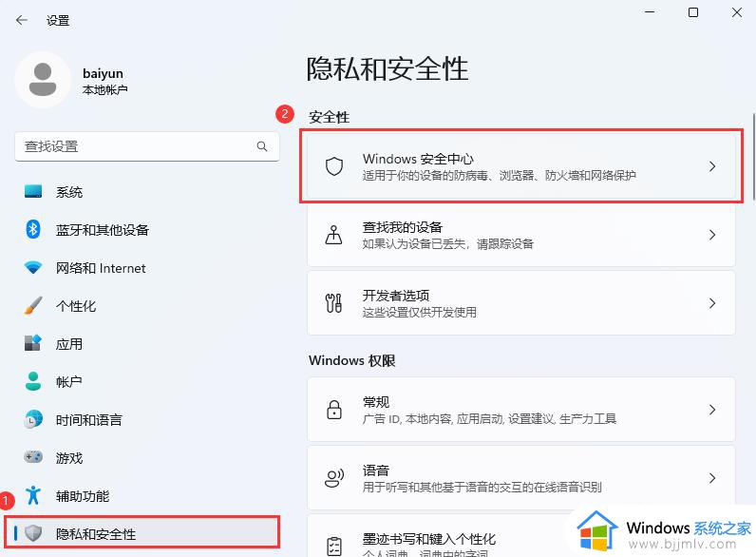
Task: Minimize the 设置 window
Action: click(650, 12)
